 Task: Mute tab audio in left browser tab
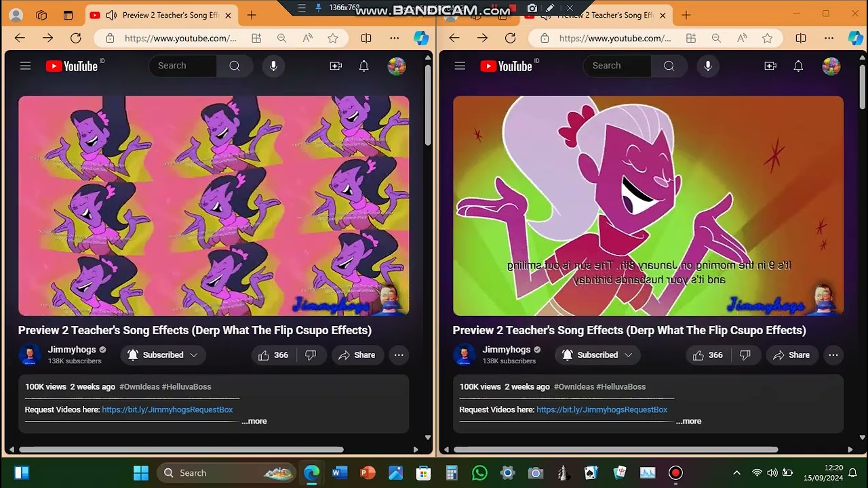coord(111,15)
